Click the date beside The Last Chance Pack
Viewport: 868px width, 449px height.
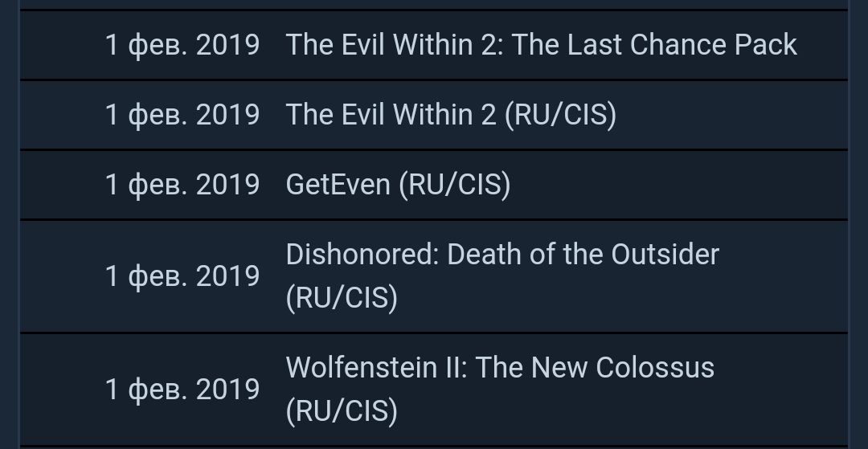click(x=182, y=45)
